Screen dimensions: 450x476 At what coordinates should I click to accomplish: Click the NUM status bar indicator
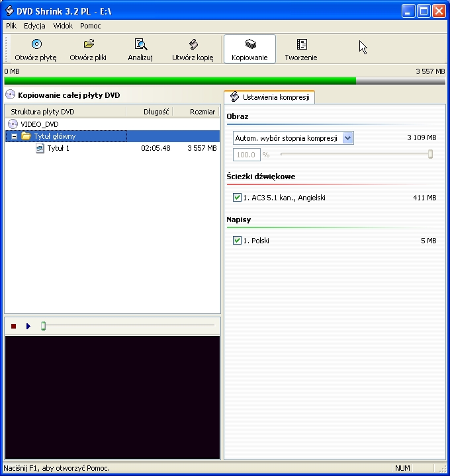402,468
